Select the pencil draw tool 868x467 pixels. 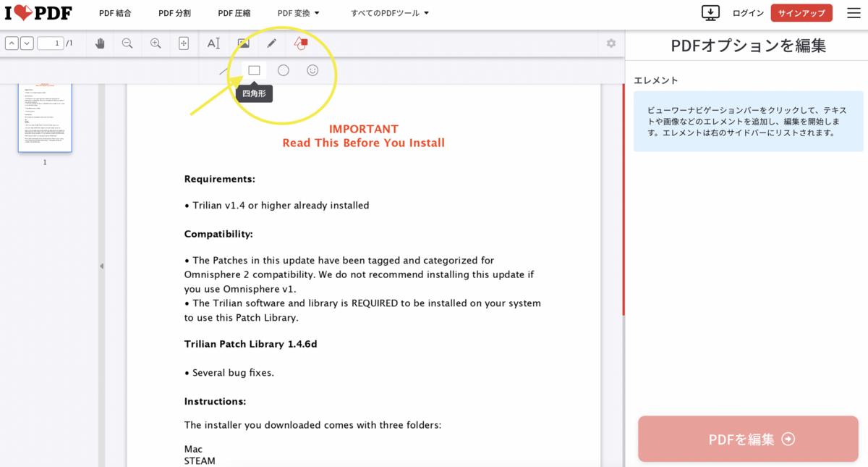271,43
